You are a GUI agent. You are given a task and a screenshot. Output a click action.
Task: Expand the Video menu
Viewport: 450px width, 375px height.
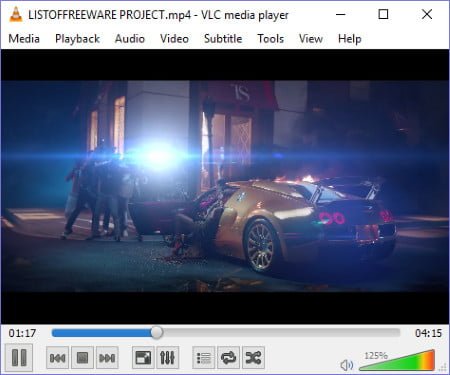pos(174,39)
